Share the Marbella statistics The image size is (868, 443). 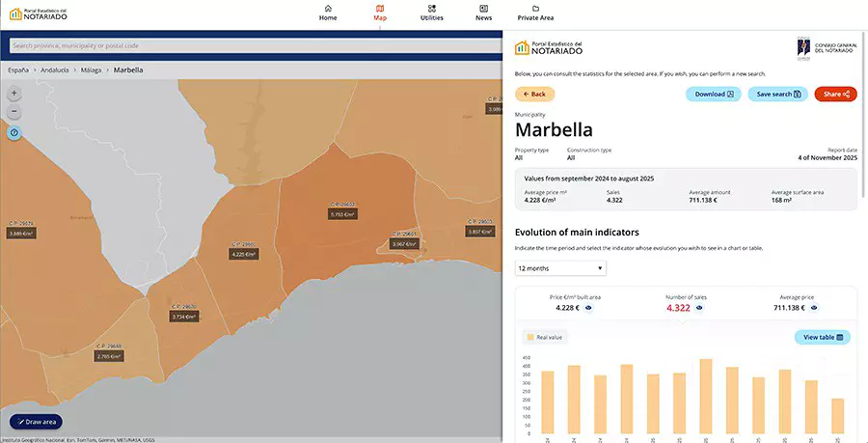pos(835,94)
